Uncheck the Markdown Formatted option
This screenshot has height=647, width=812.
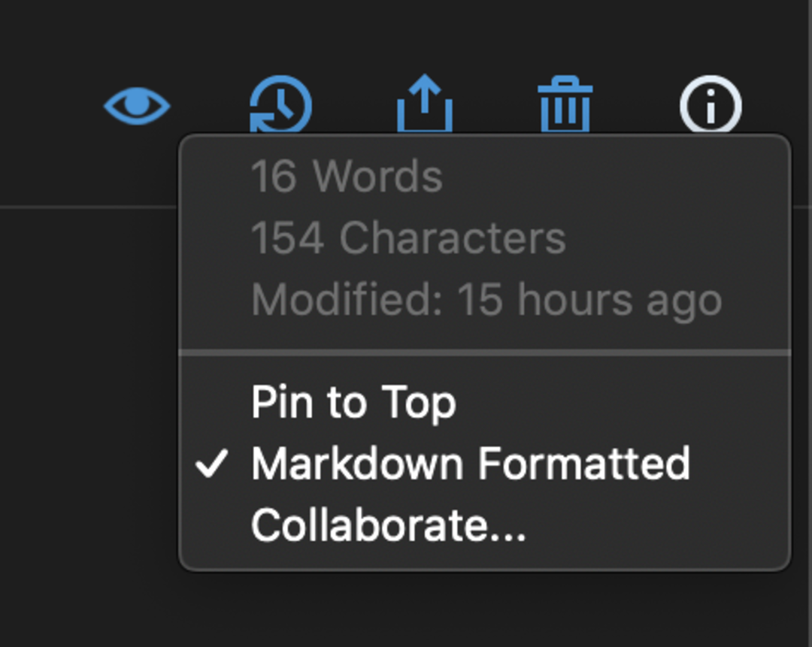click(472, 464)
